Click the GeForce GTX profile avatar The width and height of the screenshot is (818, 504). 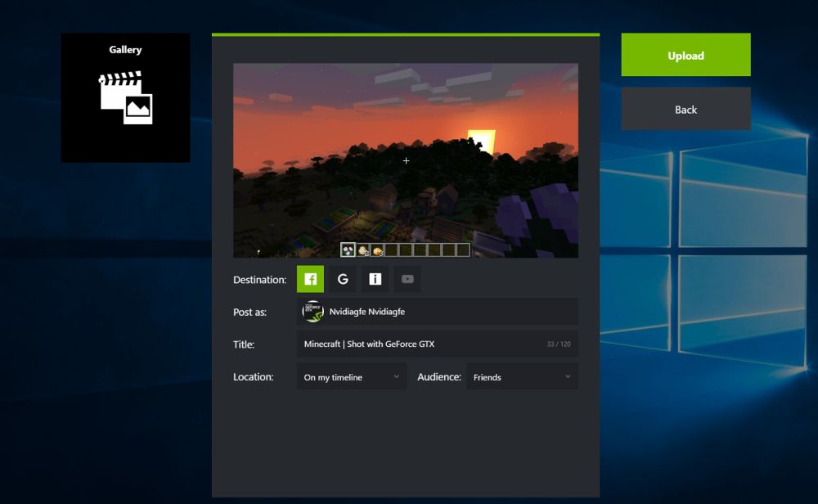[x=313, y=311]
